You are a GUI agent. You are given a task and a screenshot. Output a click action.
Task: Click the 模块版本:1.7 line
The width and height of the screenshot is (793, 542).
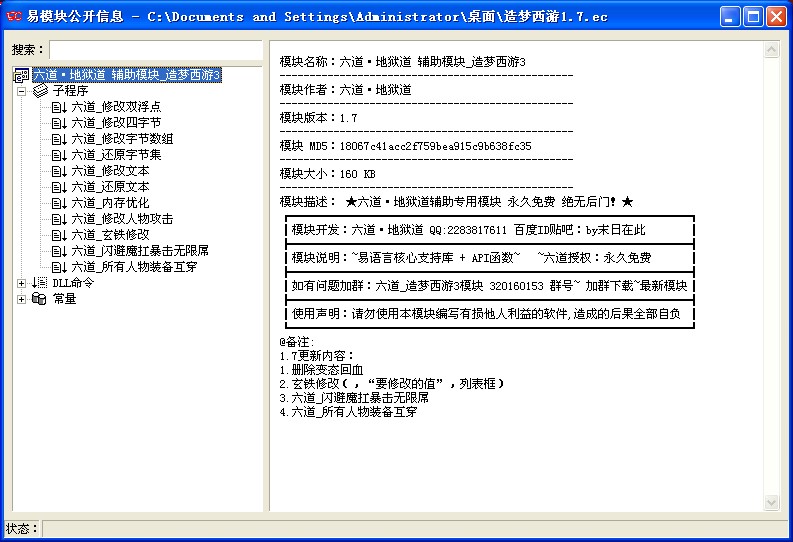coord(318,118)
